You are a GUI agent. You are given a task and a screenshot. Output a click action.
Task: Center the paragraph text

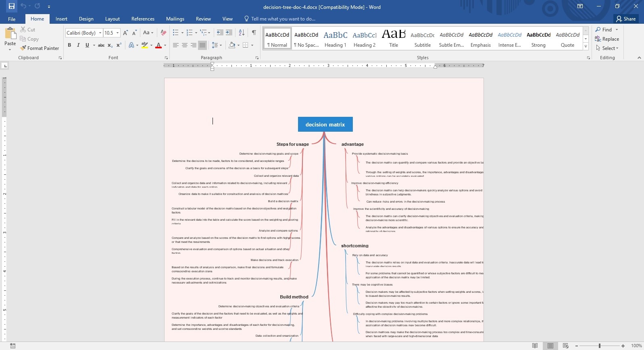click(184, 45)
